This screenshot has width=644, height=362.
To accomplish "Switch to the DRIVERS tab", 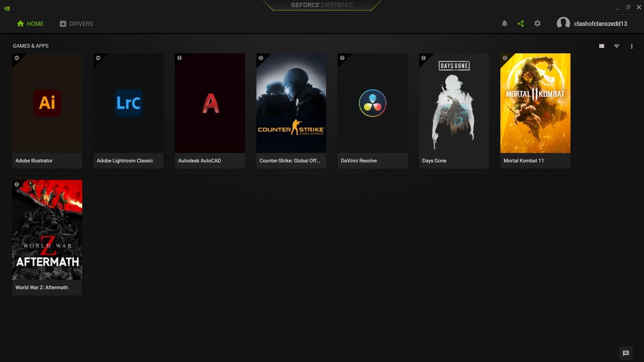I will pos(76,23).
